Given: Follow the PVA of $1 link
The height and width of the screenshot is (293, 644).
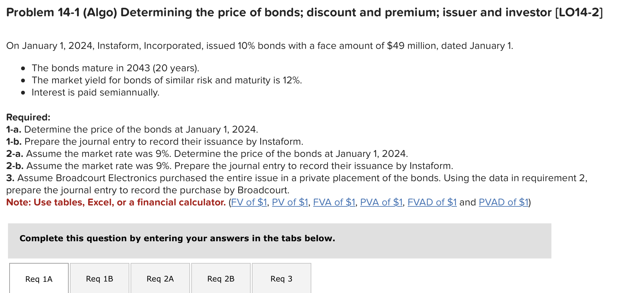Looking at the screenshot, I should 381,202.
